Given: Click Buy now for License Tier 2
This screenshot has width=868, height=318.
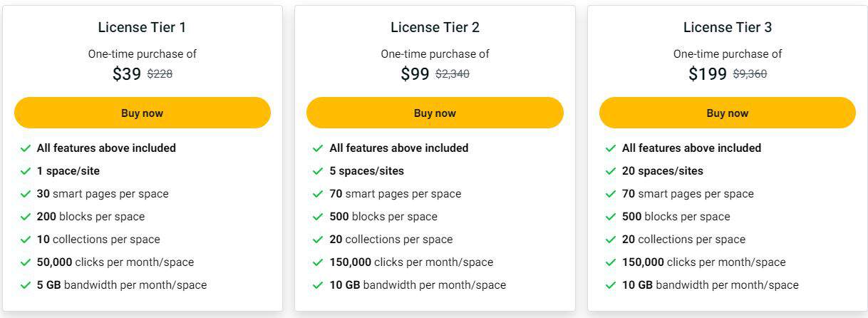Looking at the screenshot, I should point(435,113).
